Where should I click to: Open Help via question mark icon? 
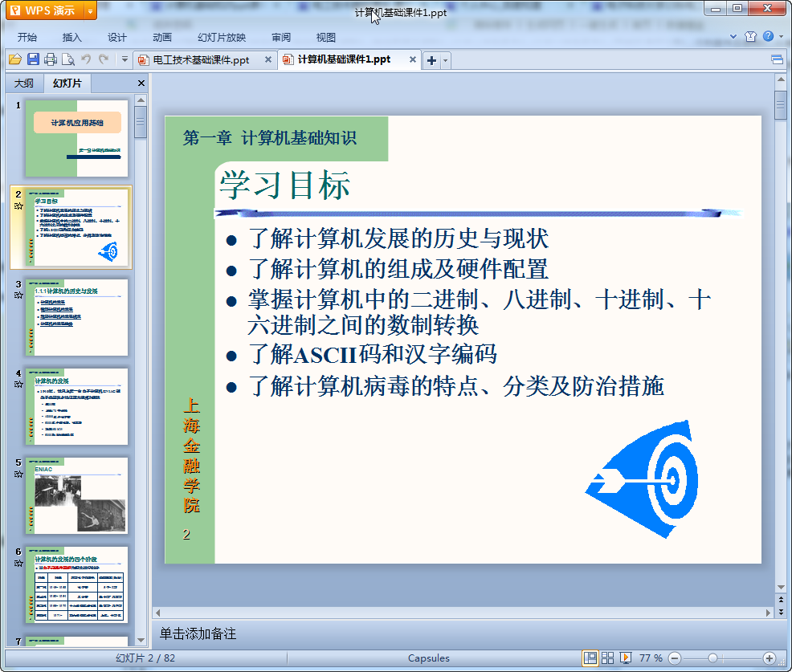click(x=768, y=36)
